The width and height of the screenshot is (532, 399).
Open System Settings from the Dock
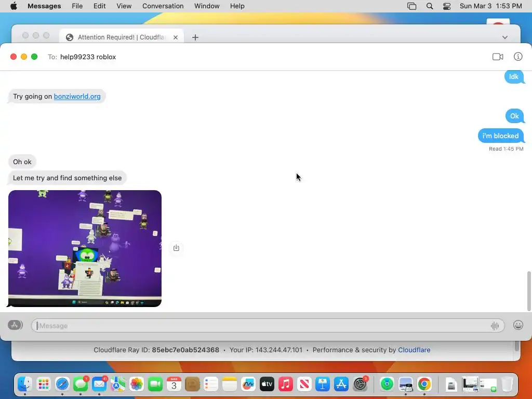click(x=360, y=384)
